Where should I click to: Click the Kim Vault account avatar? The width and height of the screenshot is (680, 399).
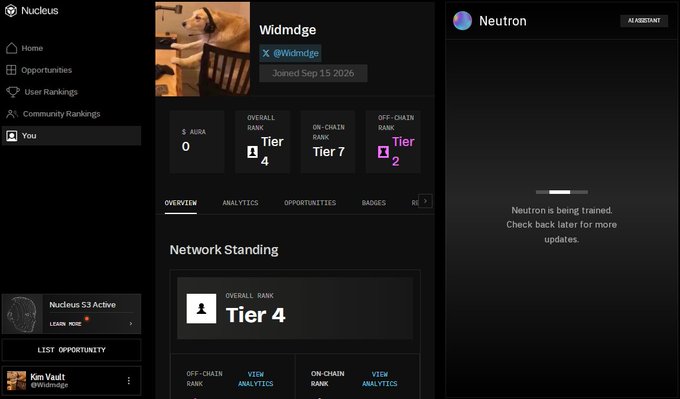tap(16, 381)
